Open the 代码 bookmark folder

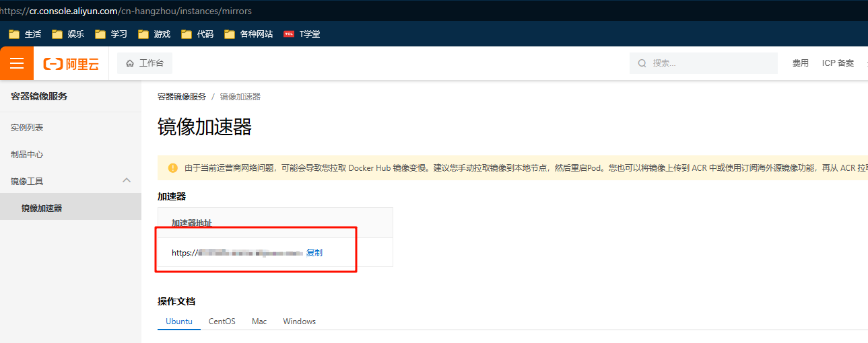[x=197, y=34]
